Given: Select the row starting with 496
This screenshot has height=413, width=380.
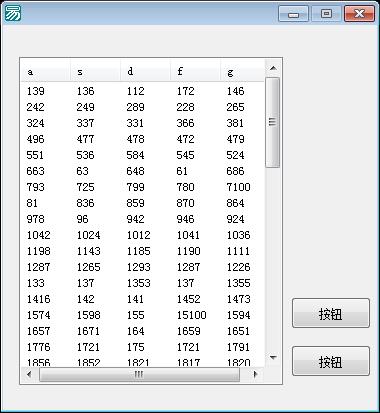Looking at the screenshot, I should [x=143, y=139].
